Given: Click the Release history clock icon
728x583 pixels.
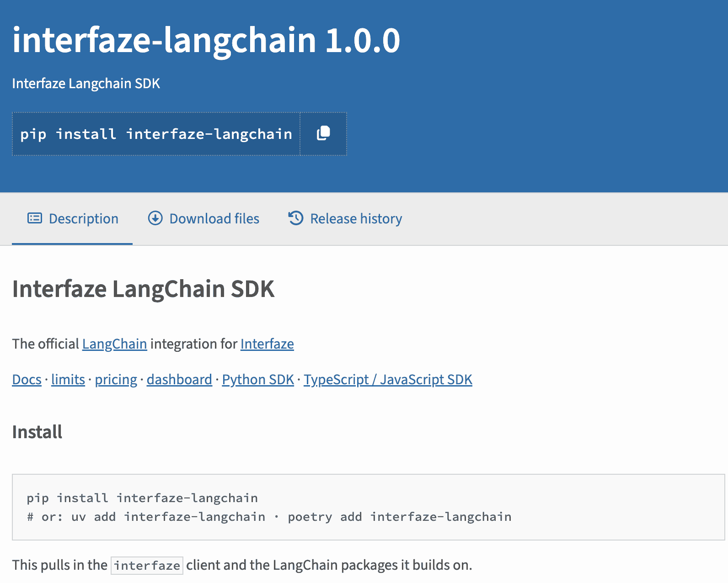Looking at the screenshot, I should [296, 218].
